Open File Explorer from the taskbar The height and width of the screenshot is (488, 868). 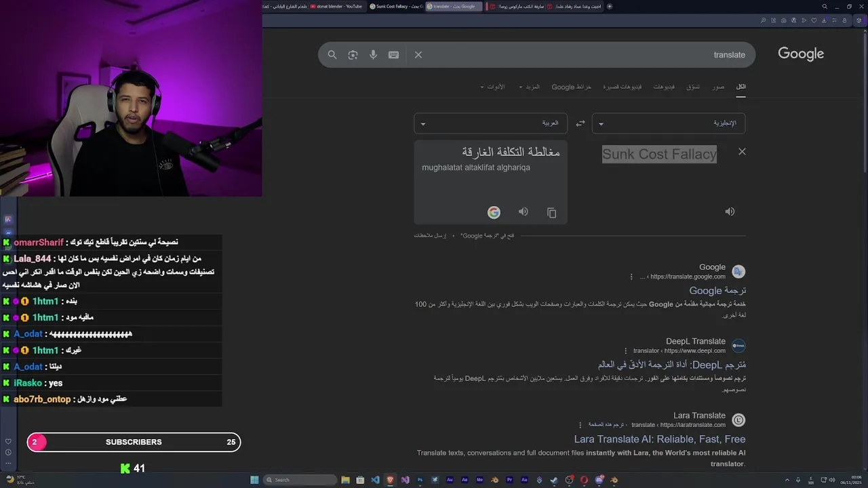coord(345,480)
